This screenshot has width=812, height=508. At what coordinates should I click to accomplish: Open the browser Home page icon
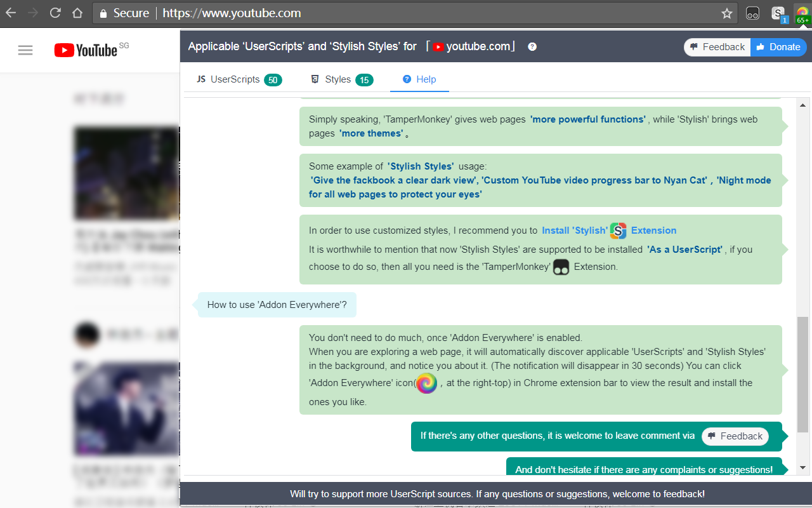click(x=77, y=13)
